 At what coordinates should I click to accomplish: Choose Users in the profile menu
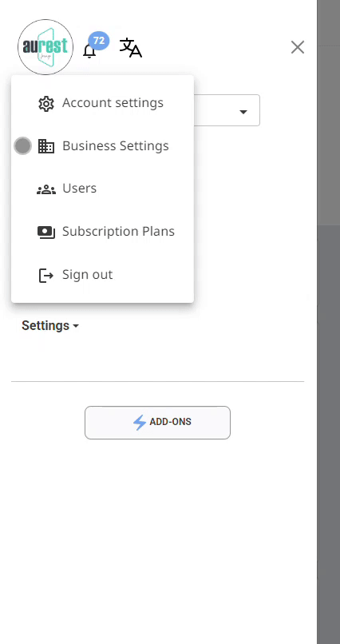point(102,189)
